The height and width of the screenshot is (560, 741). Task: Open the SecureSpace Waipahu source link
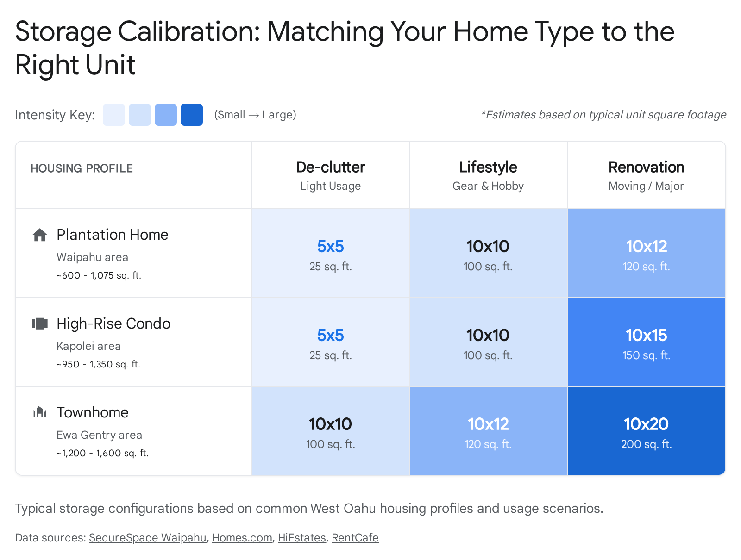[x=147, y=538]
